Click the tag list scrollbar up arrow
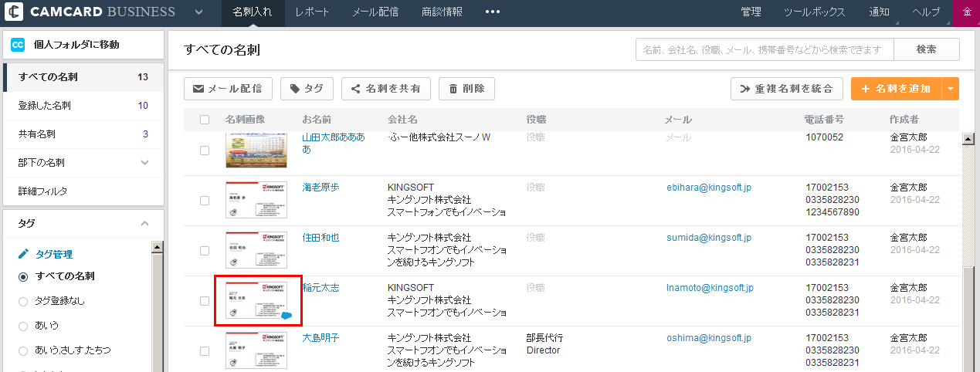This screenshot has width=980, height=372. (158, 248)
